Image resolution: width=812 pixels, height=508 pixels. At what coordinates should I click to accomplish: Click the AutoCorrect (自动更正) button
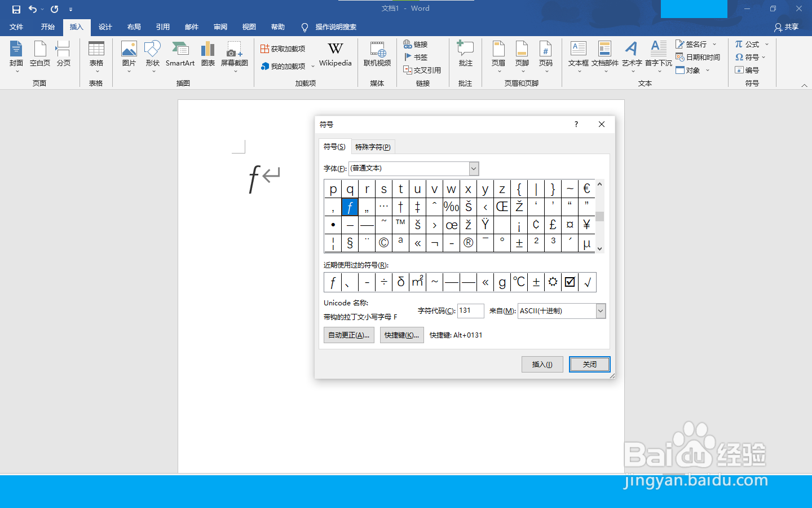[349, 335]
